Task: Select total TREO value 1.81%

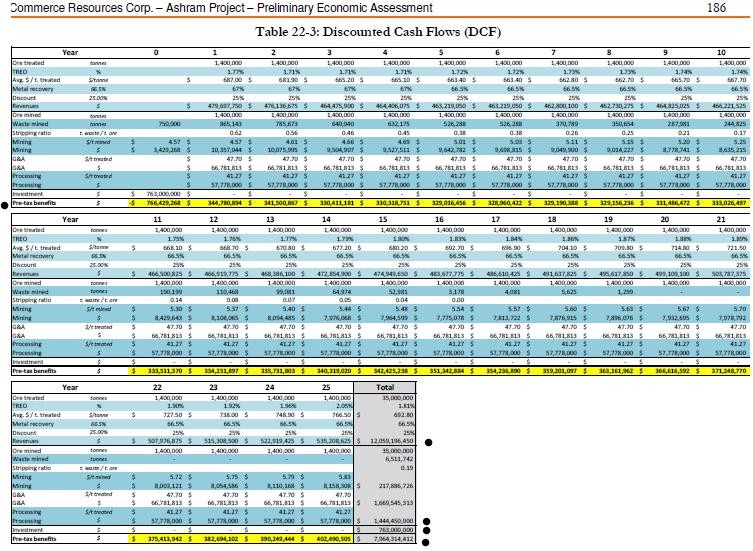Action: click(406, 406)
